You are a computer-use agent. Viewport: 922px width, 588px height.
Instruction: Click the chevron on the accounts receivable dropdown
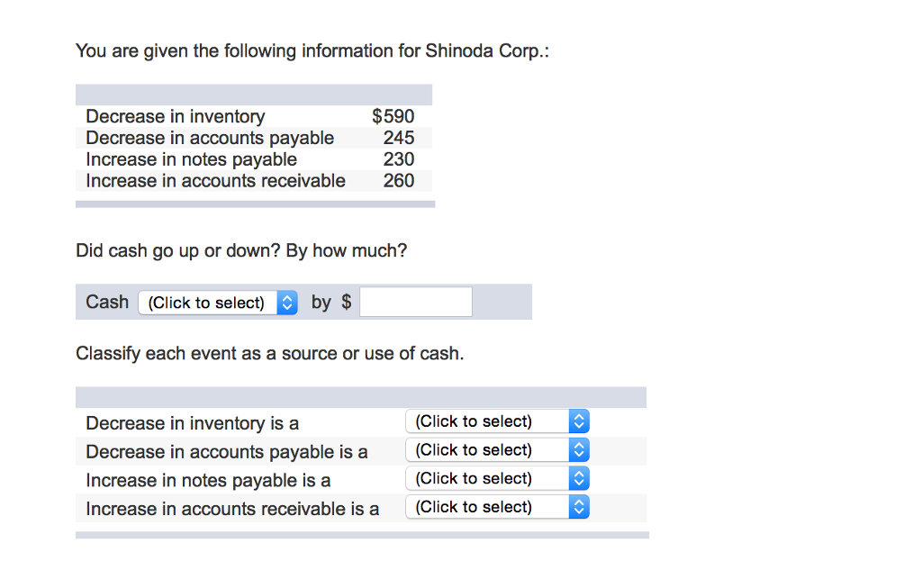[x=580, y=507]
